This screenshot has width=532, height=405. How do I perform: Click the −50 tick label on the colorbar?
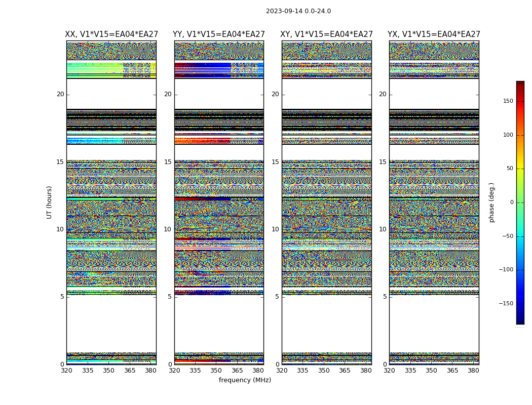tap(507, 236)
